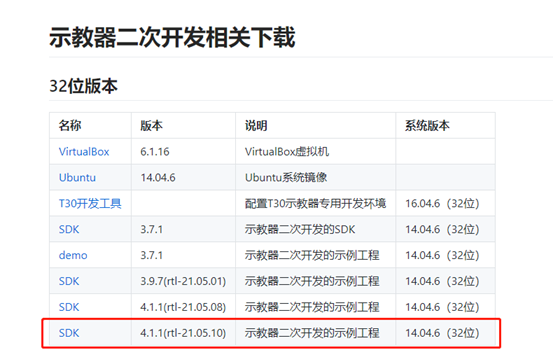Viewport: 553px width, 364px height.
Task: Click the 32位版本 section heading
Action: coord(83,86)
